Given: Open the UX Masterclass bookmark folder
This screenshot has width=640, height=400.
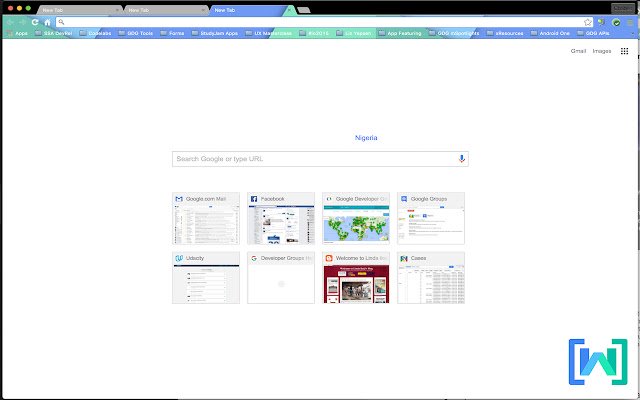Looking at the screenshot, I should coord(269,33).
